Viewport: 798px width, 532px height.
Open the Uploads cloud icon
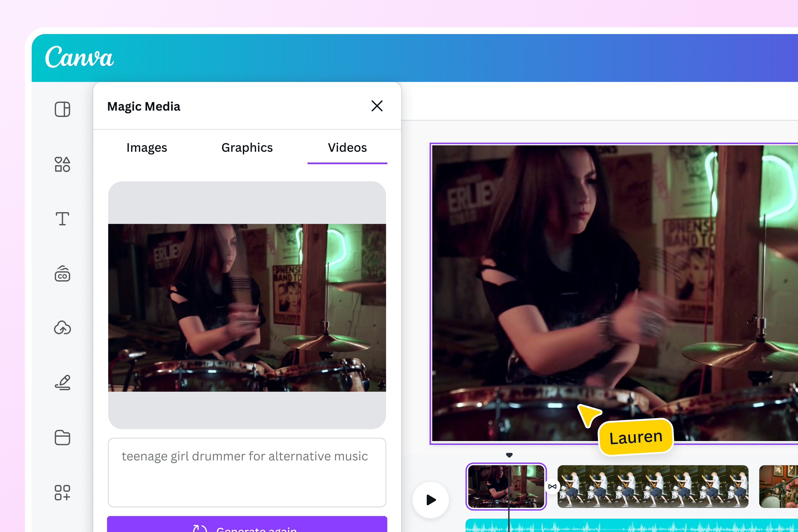click(x=62, y=328)
